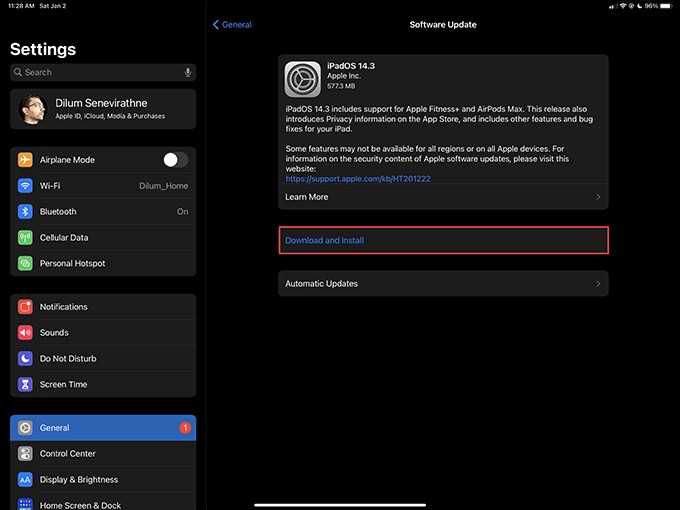Tap Display & Brightness label
Screen dimensions: 680x510
pos(79,480)
